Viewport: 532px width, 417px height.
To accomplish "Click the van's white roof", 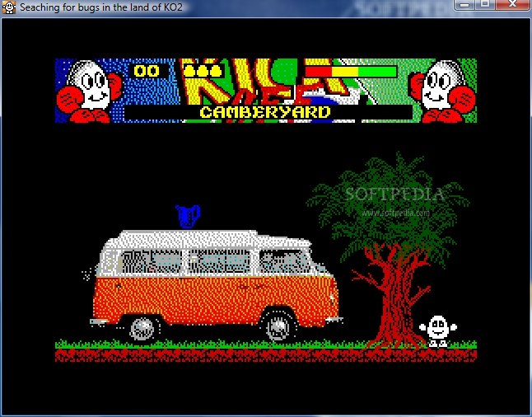I will tap(203, 240).
